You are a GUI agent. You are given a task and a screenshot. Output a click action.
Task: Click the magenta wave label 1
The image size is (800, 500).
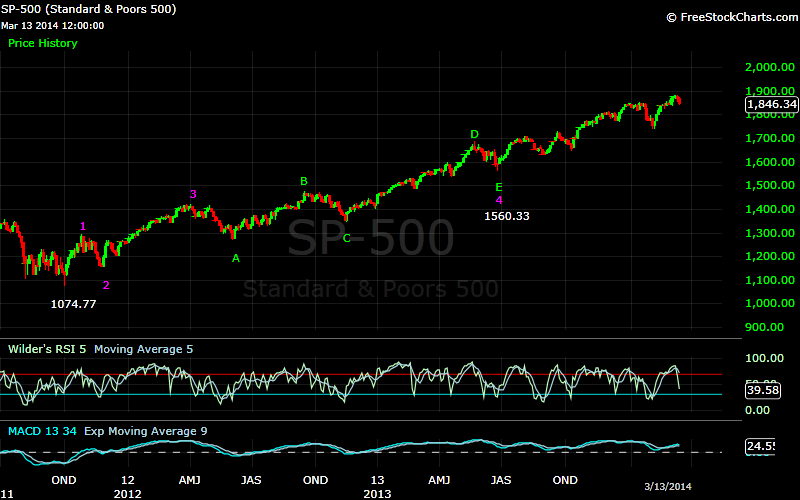(83, 227)
